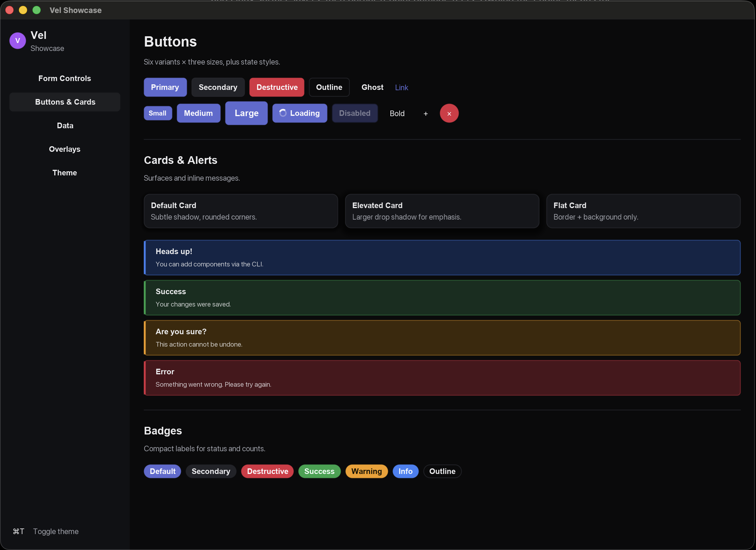This screenshot has height=550, width=756.
Task: Click the Medium size button
Action: (198, 113)
